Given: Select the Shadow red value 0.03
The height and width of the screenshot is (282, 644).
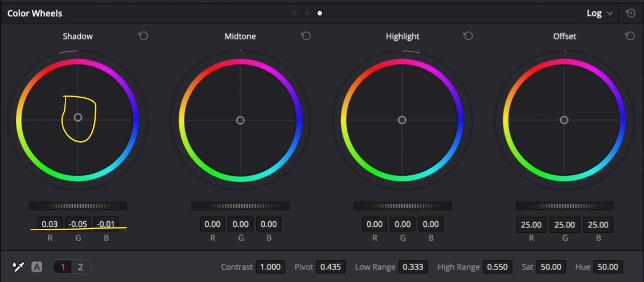Looking at the screenshot, I should tap(50, 224).
